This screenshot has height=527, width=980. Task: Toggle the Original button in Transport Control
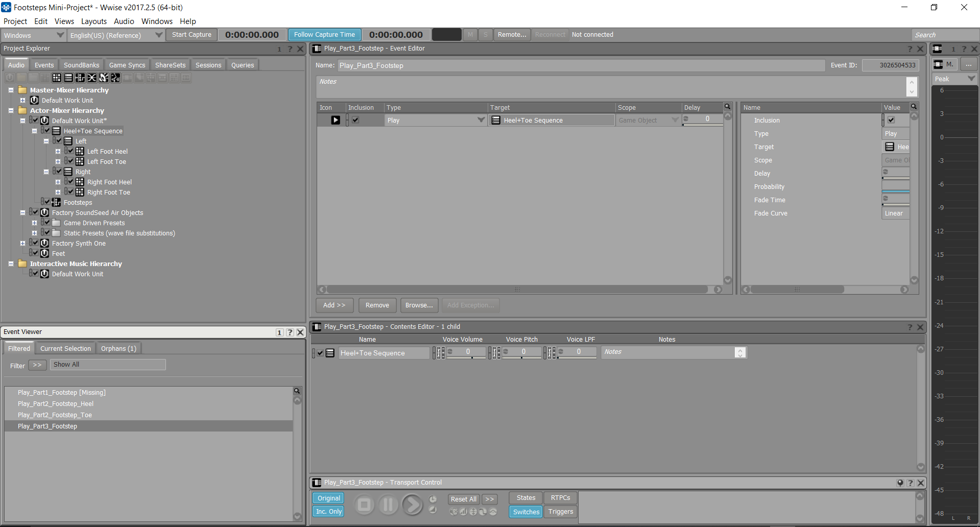point(329,498)
